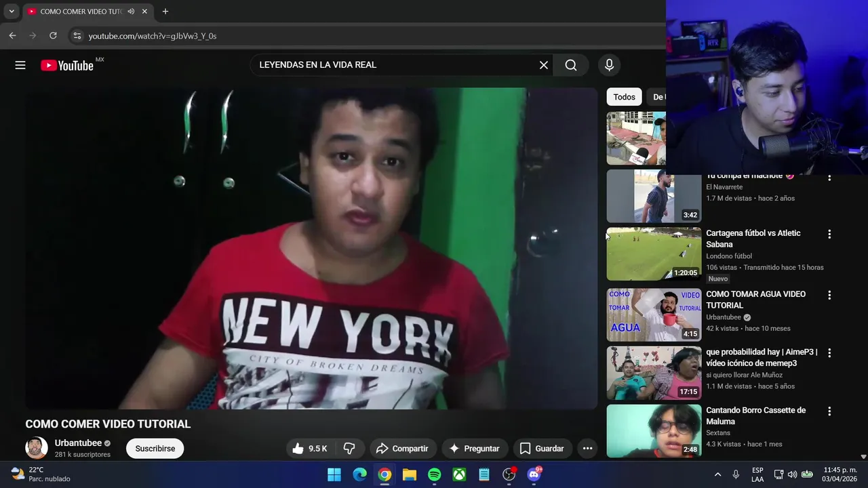Save the video with Guardar

click(541, 449)
